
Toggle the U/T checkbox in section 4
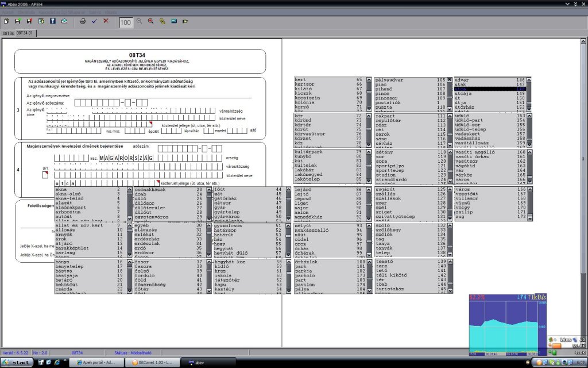[x=45, y=175]
